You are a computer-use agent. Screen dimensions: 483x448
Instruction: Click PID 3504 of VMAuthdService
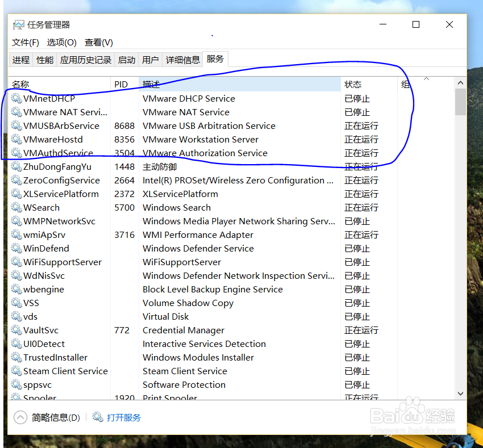click(124, 153)
